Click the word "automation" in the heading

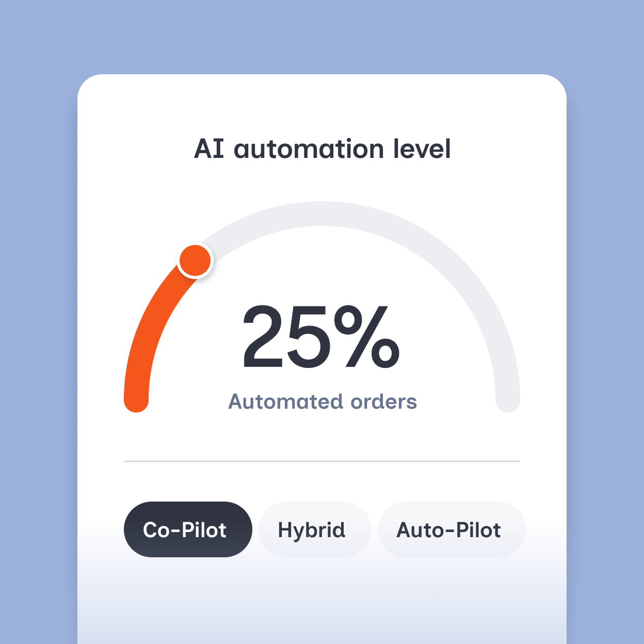tap(309, 149)
